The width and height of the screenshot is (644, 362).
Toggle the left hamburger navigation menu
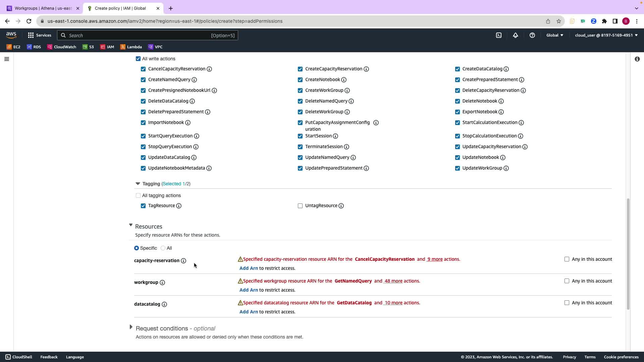[7, 59]
